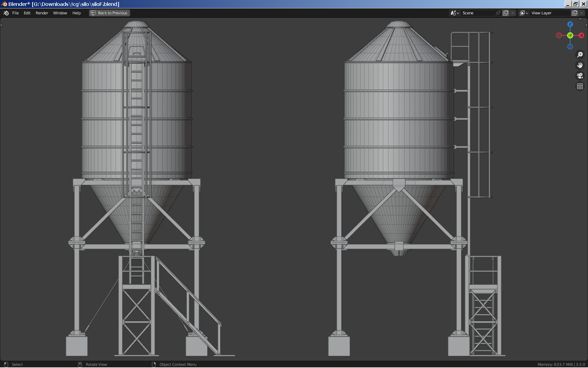Open the Window menu
Screen dimensions: 588x368
60,13
